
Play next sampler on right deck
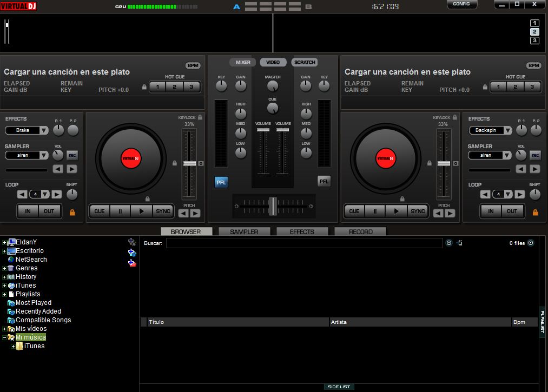[535, 169]
